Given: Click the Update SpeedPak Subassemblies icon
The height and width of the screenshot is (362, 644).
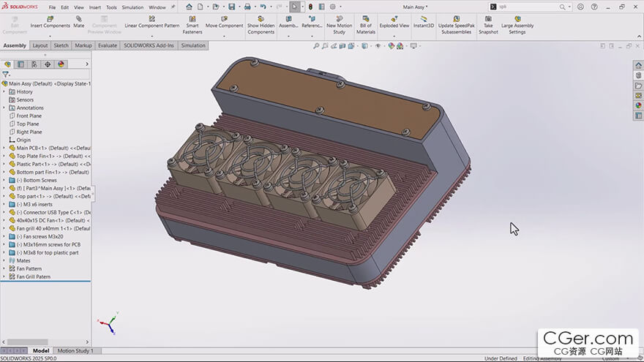Looking at the screenshot, I should [455, 20].
